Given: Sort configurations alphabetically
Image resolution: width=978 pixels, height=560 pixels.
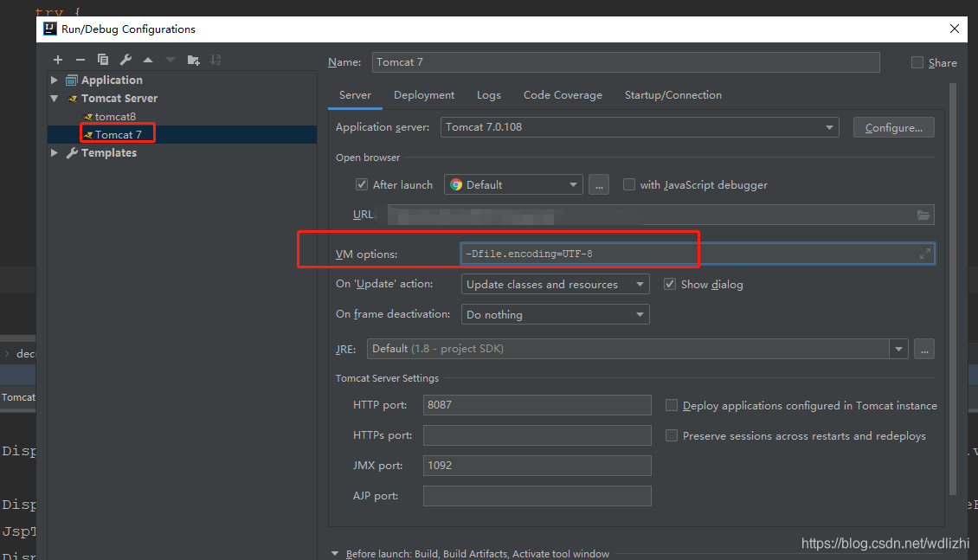Looking at the screenshot, I should pos(216,60).
